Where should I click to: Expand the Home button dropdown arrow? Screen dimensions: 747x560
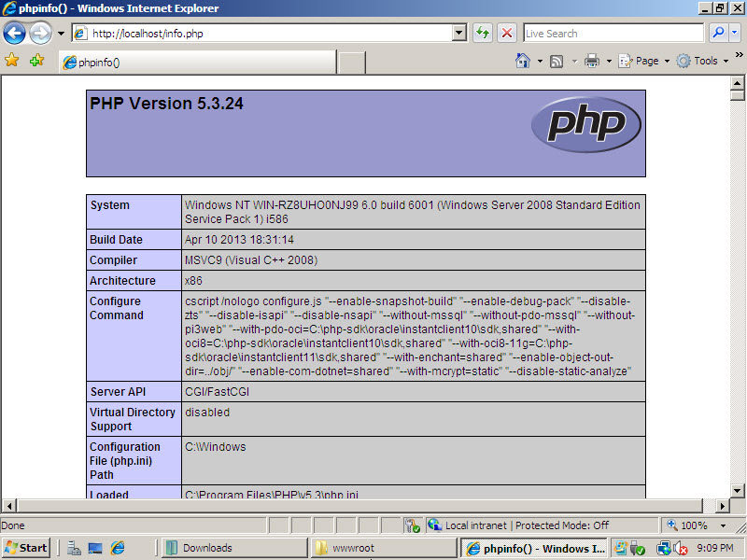point(540,61)
